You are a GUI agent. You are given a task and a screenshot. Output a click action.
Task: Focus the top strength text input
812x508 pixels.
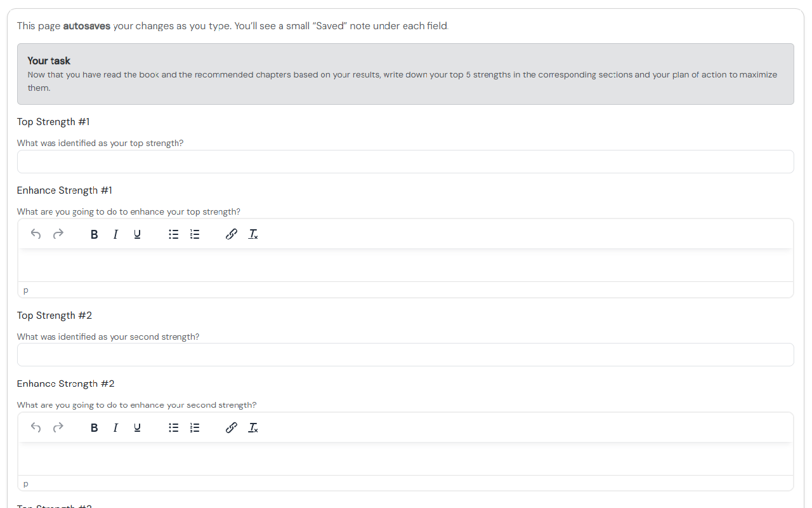pyautogui.click(x=405, y=162)
